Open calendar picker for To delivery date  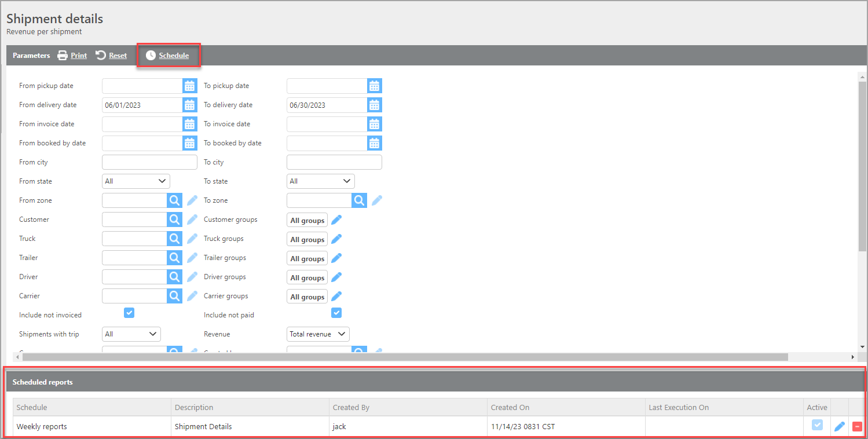374,105
